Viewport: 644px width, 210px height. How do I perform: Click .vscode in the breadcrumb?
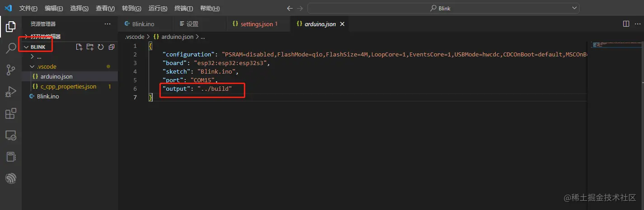click(x=135, y=37)
